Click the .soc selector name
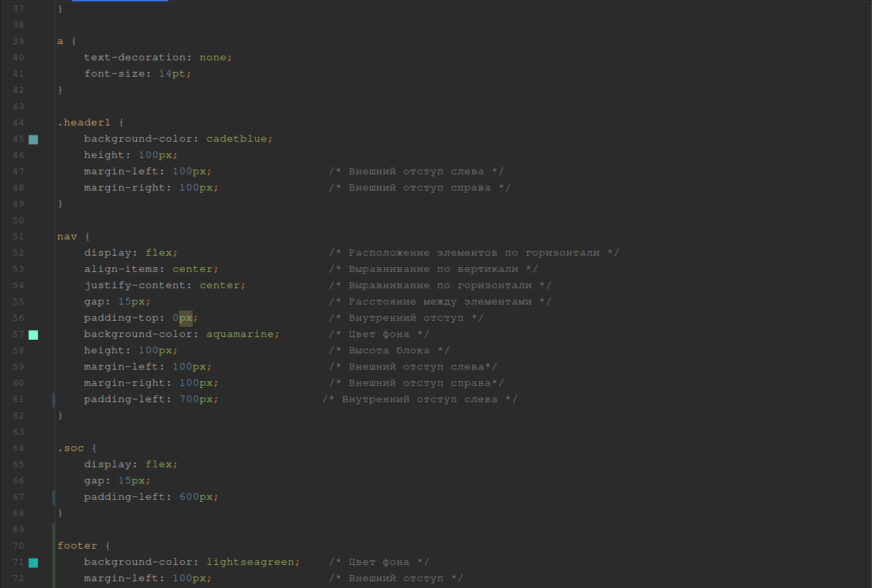This screenshot has height=588, width=872. point(71,448)
